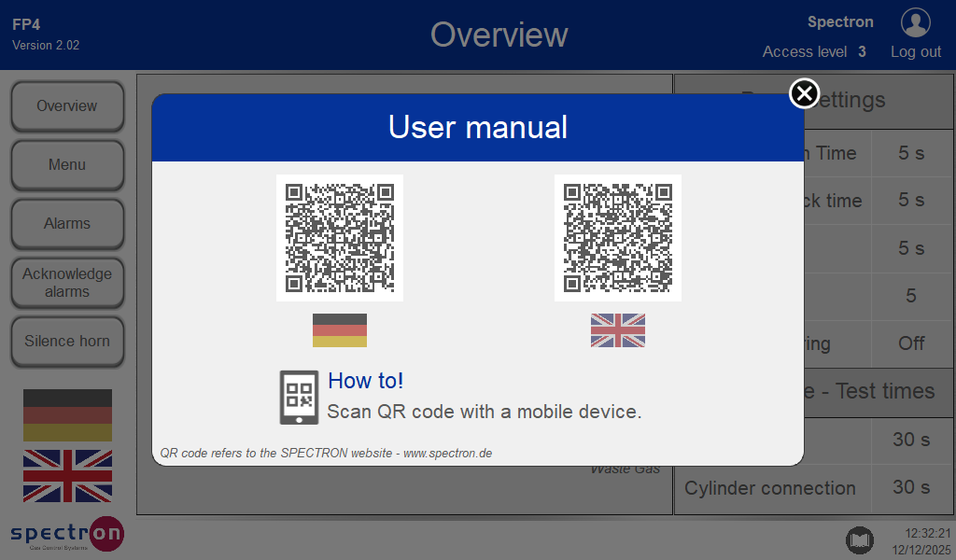The height and width of the screenshot is (560, 956).
Task: Switch language with sidebar German flag
Action: click(x=67, y=415)
